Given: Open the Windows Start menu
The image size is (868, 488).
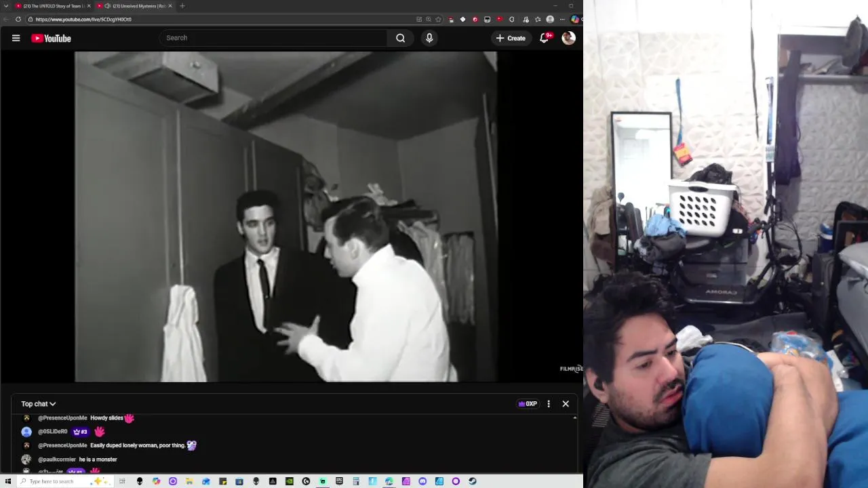Looking at the screenshot, I should pos(7,481).
